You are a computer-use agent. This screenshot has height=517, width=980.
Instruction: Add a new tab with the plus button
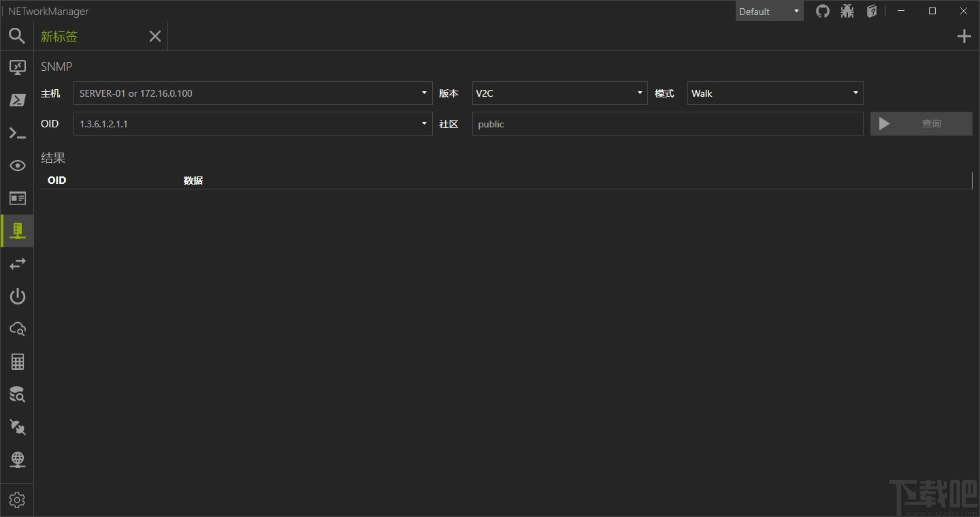click(x=964, y=35)
